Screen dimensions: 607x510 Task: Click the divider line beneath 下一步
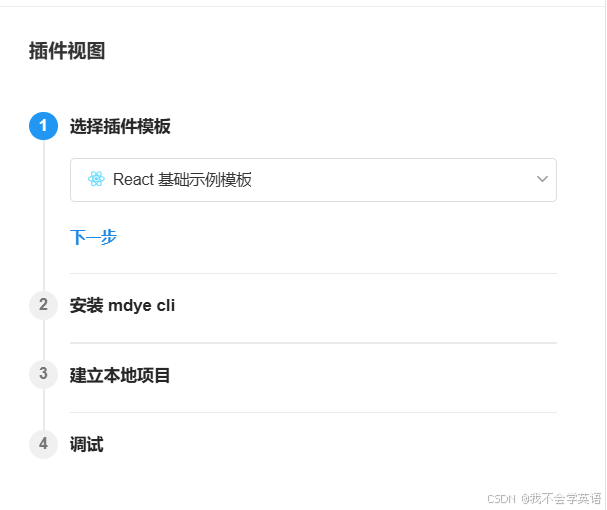coord(313,273)
